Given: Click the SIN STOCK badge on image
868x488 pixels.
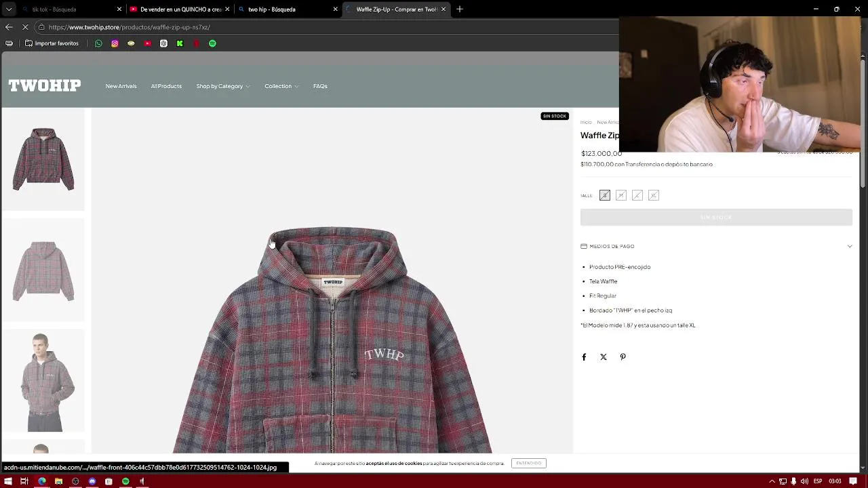Looking at the screenshot, I should 554,116.
